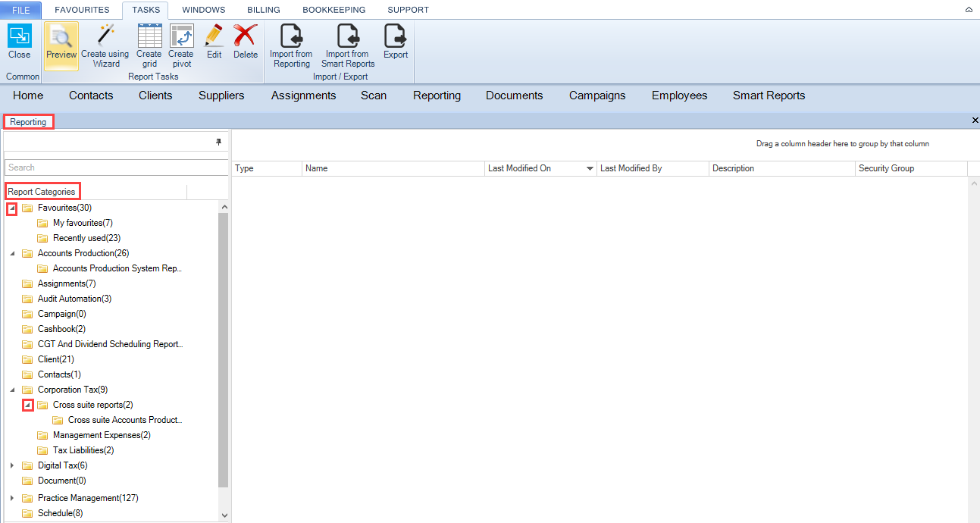Select Document(0) category
980x523 pixels.
(62, 481)
